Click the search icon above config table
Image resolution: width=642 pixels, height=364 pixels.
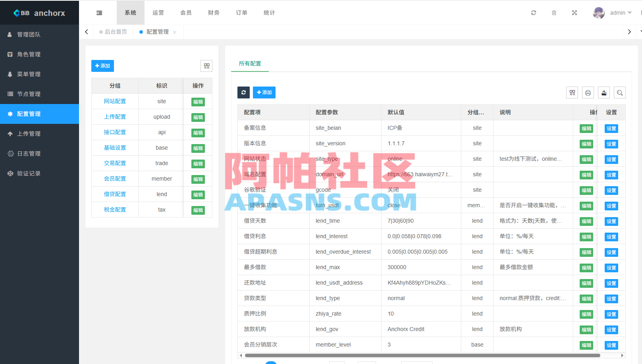[x=620, y=92]
